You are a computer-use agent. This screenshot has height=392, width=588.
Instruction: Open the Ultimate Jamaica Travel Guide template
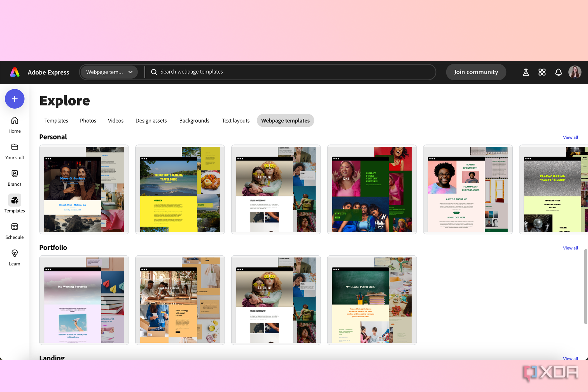click(180, 189)
